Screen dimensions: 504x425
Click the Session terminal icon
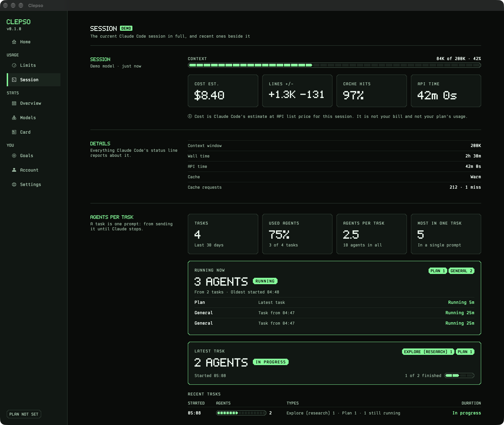point(14,80)
